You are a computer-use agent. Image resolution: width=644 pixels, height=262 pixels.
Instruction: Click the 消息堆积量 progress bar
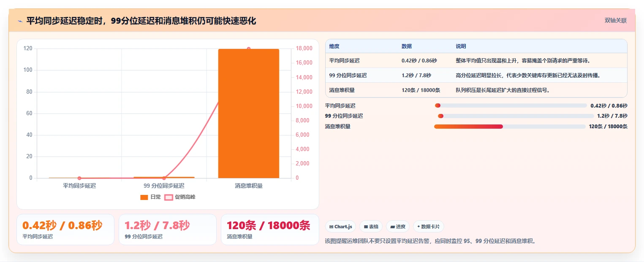510,127
